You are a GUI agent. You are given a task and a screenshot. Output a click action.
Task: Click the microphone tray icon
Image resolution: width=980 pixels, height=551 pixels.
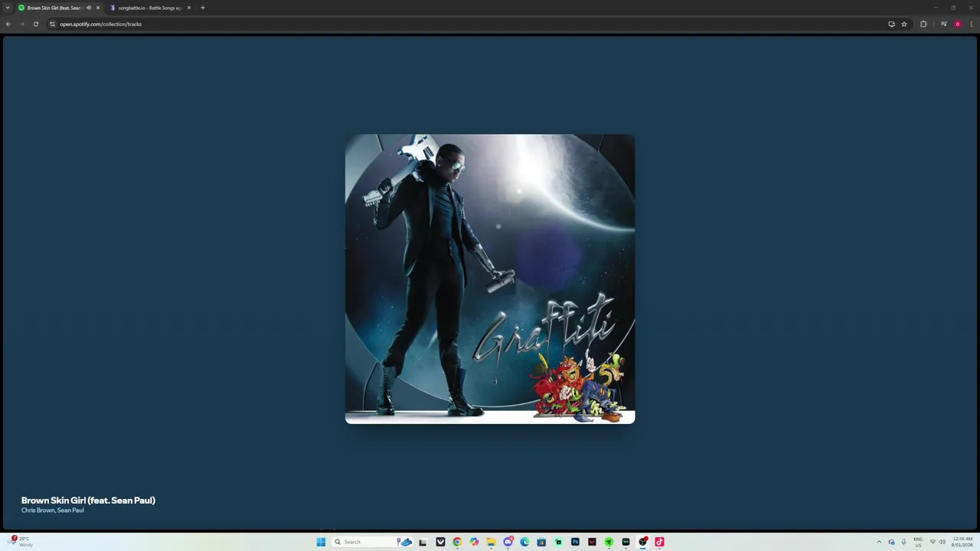click(x=903, y=542)
